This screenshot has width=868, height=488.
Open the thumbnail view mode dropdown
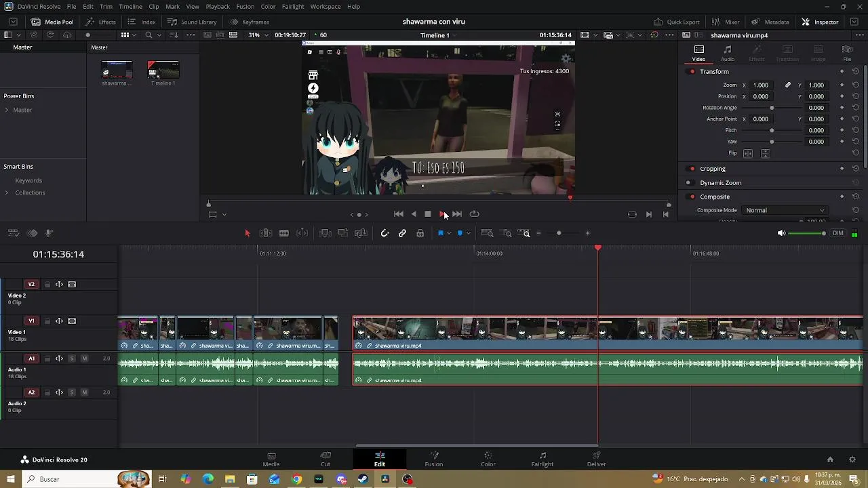coord(135,35)
